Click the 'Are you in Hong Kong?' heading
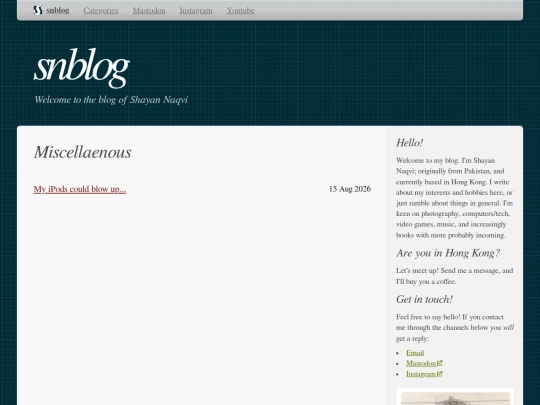This screenshot has width=540, height=405. click(448, 253)
